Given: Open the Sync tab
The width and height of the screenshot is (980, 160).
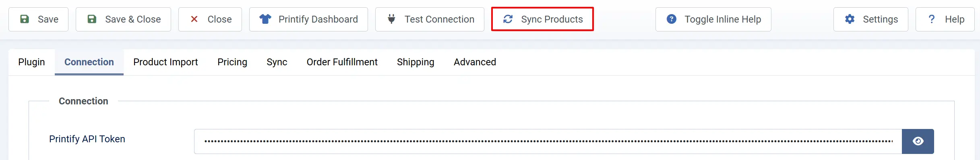Looking at the screenshot, I should tap(277, 62).
